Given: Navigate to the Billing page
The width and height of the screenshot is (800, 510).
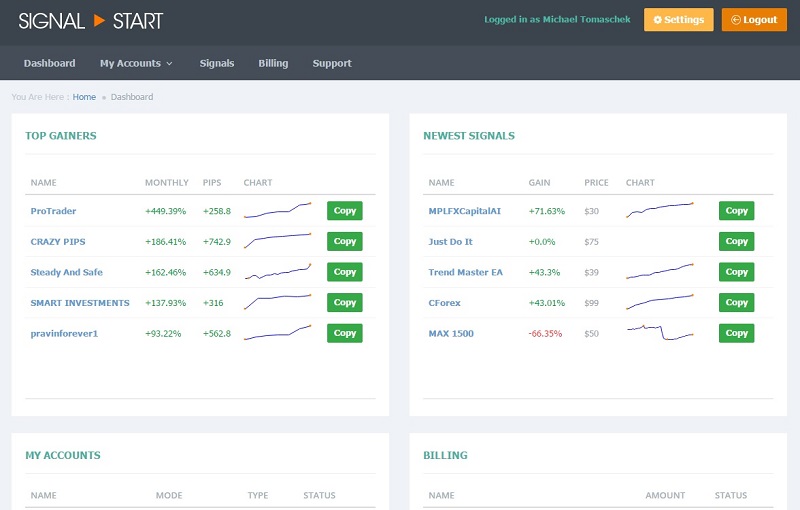Looking at the screenshot, I should (273, 63).
